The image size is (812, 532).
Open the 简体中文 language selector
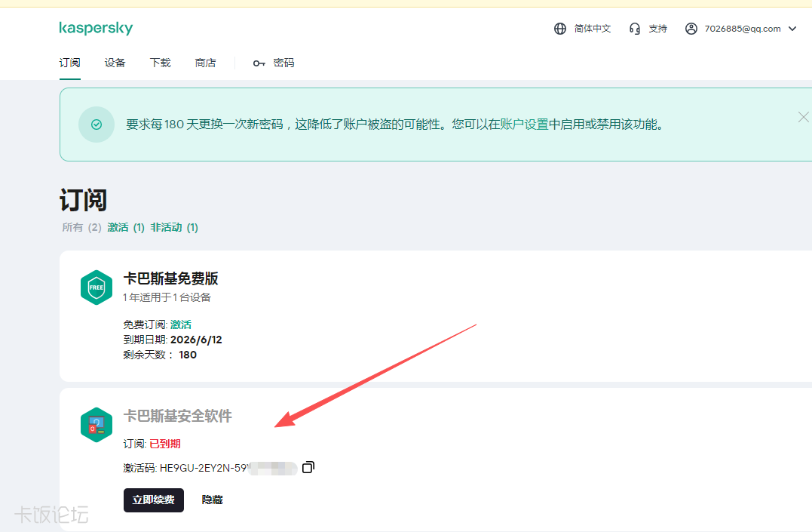coord(592,29)
